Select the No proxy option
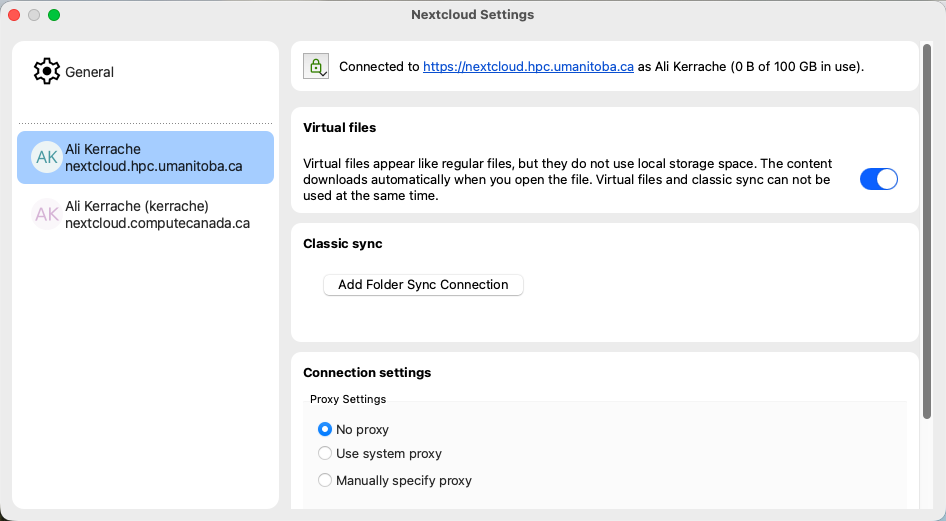946x521 pixels. pos(325,430)
